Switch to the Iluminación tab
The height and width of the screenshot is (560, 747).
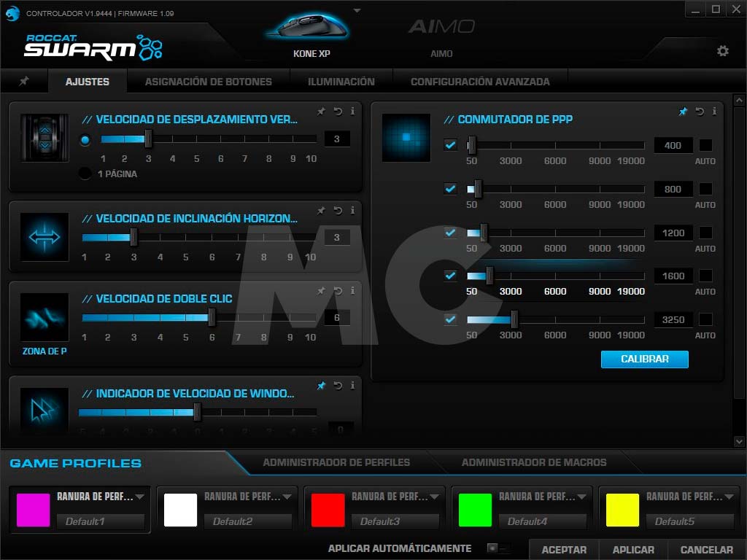click(341, 82)
